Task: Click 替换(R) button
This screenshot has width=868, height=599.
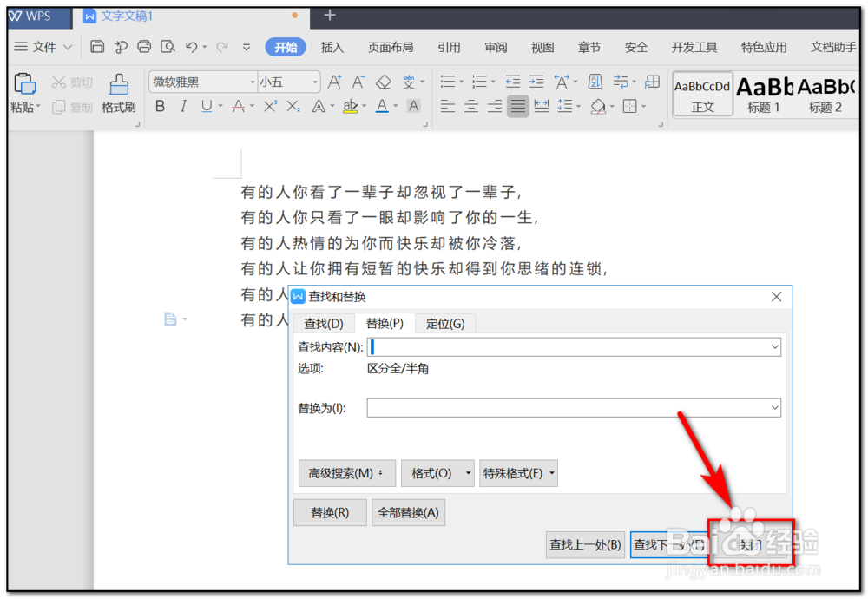Action: (x=330, y=513)
